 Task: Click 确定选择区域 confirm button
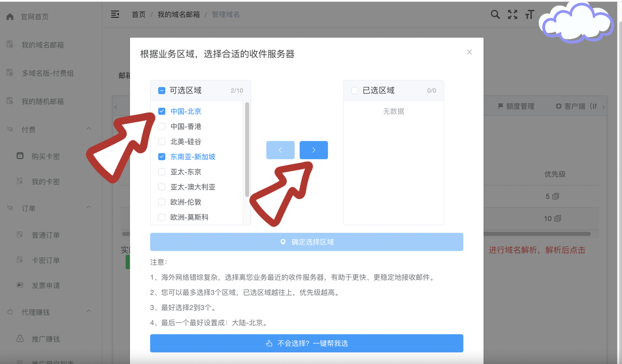[307, 242]
